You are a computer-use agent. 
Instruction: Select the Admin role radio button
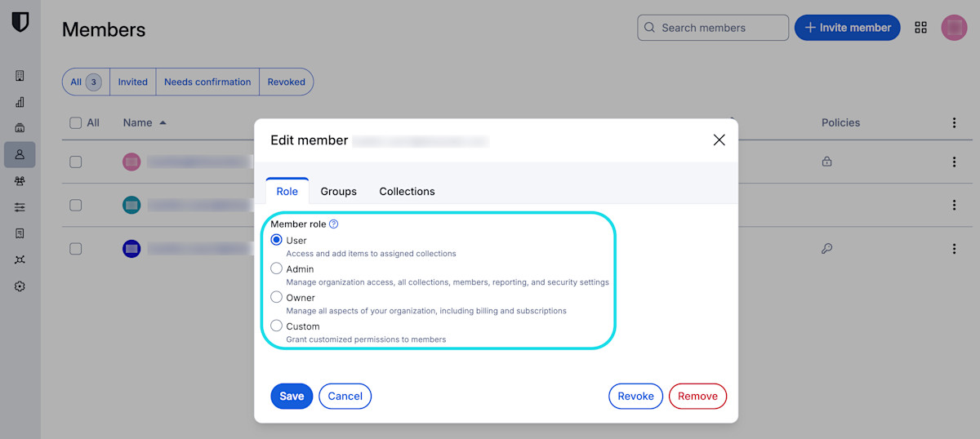coord(276,268)
